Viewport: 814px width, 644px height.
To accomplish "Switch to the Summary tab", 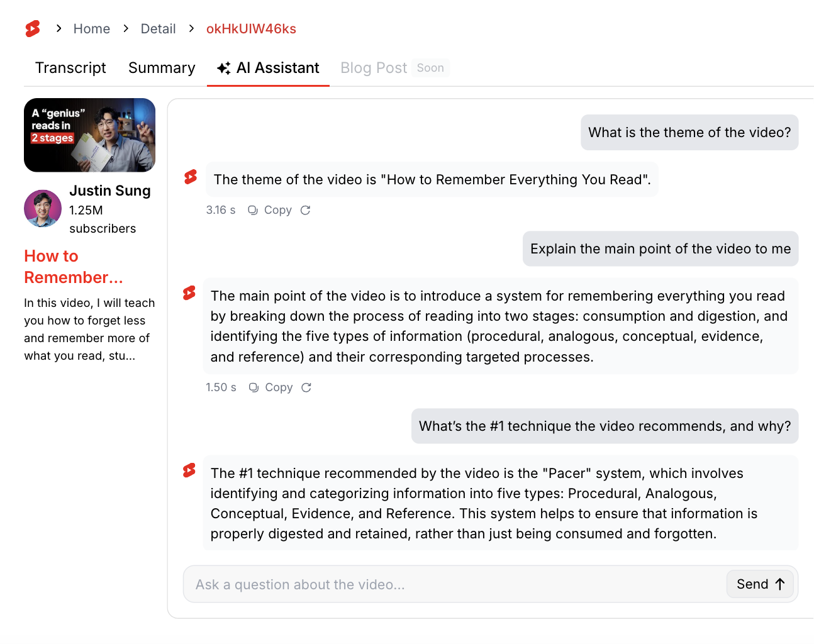I will (162, 68).
